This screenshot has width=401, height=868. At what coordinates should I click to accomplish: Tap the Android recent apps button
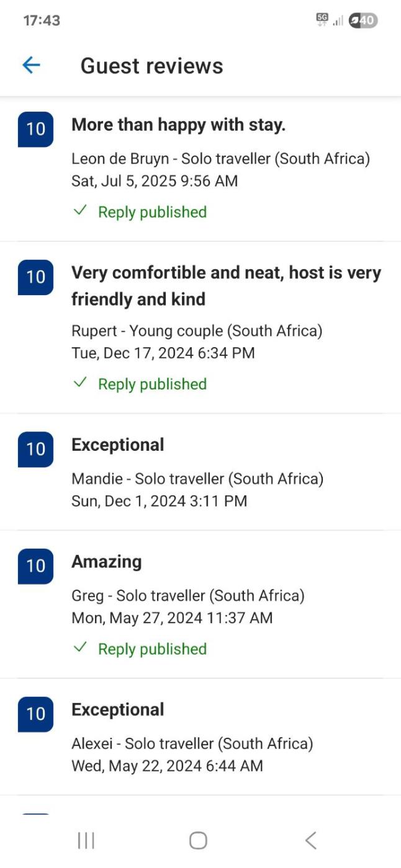click(86, 840)
